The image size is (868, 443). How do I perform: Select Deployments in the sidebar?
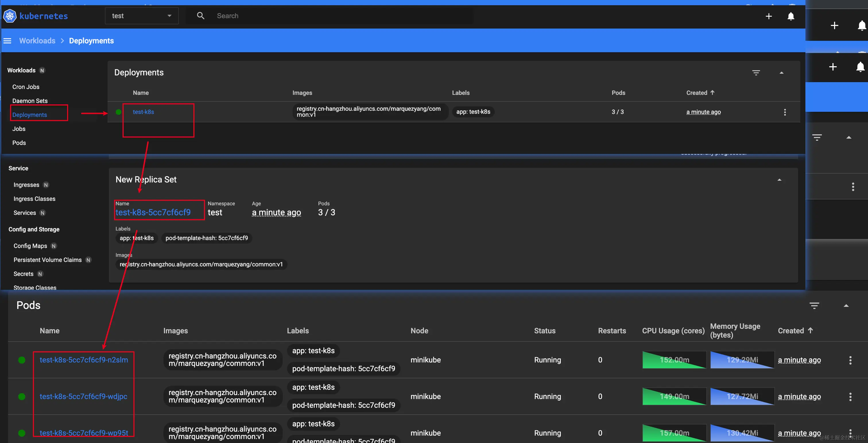(30, 115)
